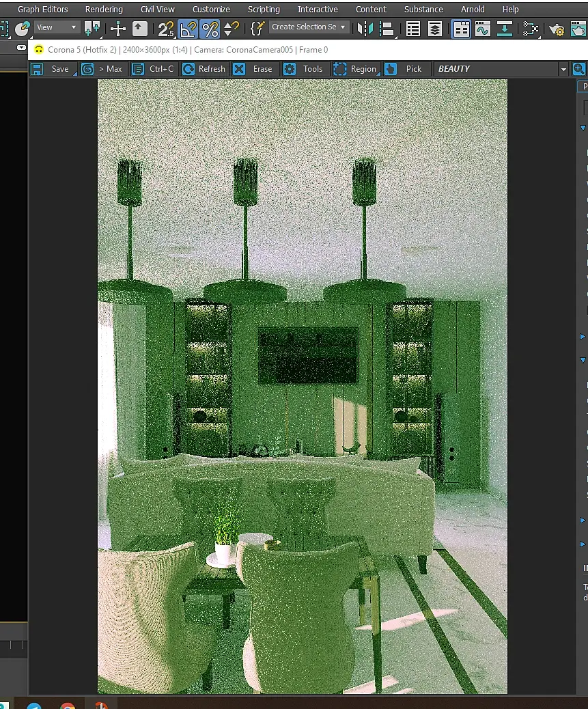Toggle the Region render button
This screenshot has width=588, height=709.
point(355,69)
